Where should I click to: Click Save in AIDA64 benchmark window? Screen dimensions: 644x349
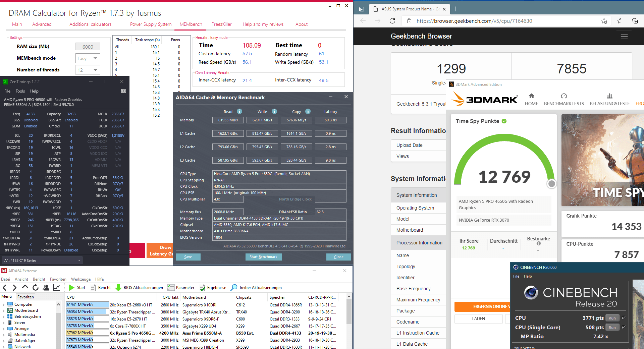click(x=188, y=257)
